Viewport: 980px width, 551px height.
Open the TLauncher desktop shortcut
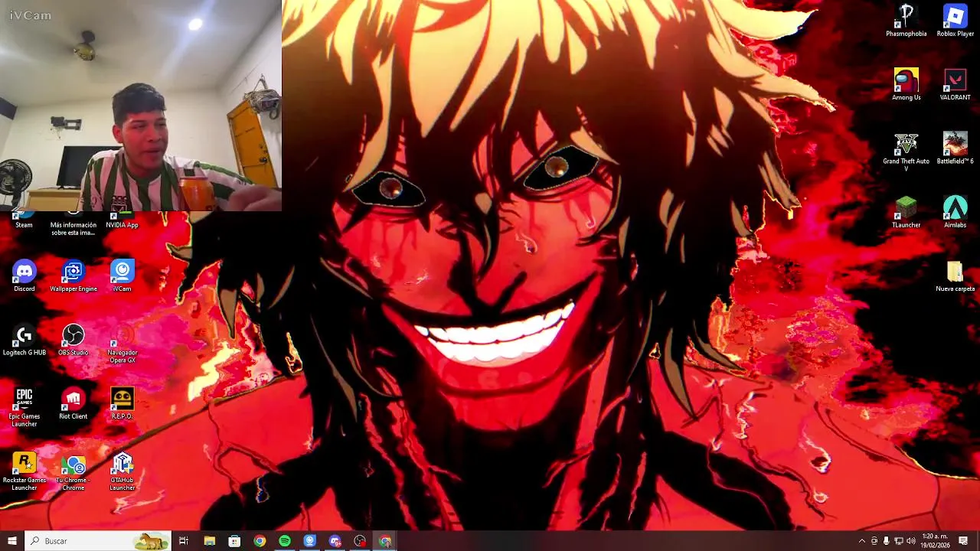[x=906, y=212]
